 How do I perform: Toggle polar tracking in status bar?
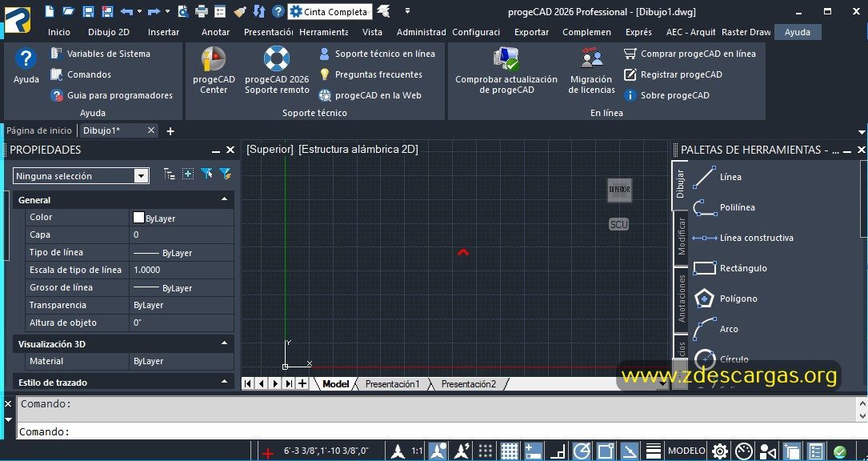582,451
